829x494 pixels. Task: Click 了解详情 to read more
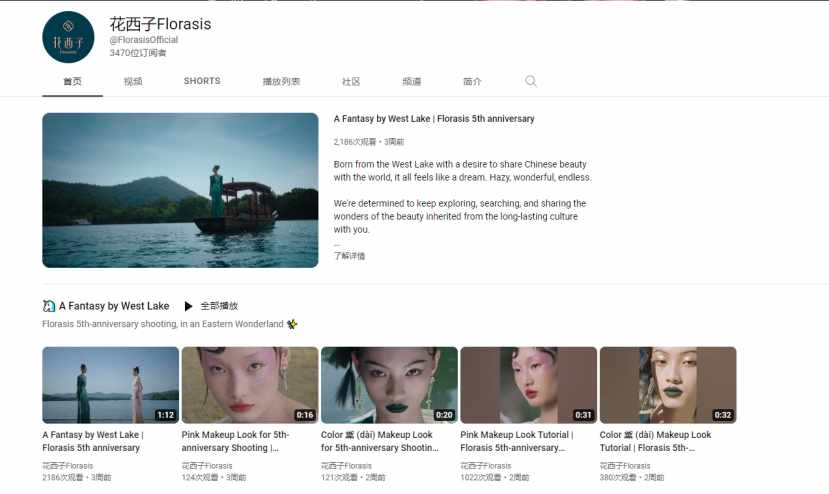[x=349, y=256]
